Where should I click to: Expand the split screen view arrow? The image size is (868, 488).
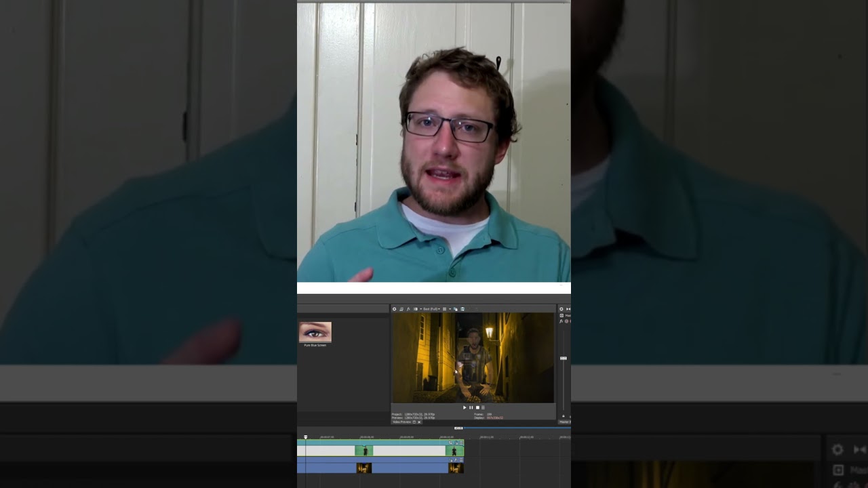tap(420, 309)
